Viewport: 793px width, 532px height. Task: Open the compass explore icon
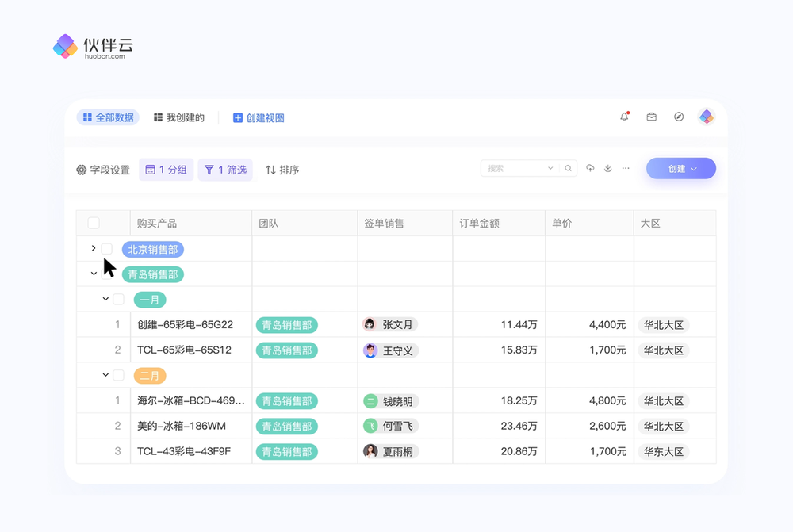pos(679,117)
